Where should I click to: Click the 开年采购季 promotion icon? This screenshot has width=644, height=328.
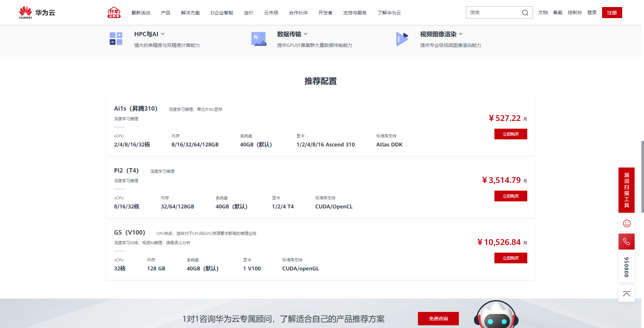[114, 12]
